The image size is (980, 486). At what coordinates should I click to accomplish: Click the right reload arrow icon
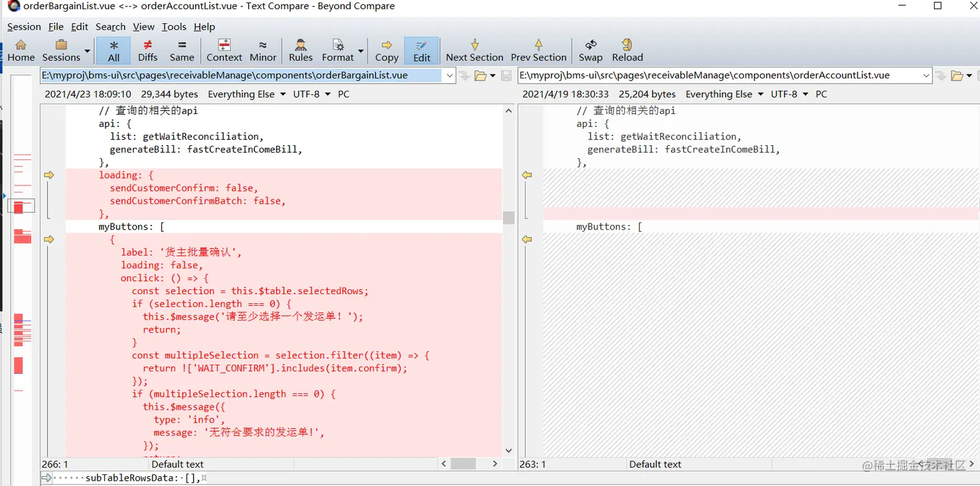pyautogui.click(x=941, y=76)
